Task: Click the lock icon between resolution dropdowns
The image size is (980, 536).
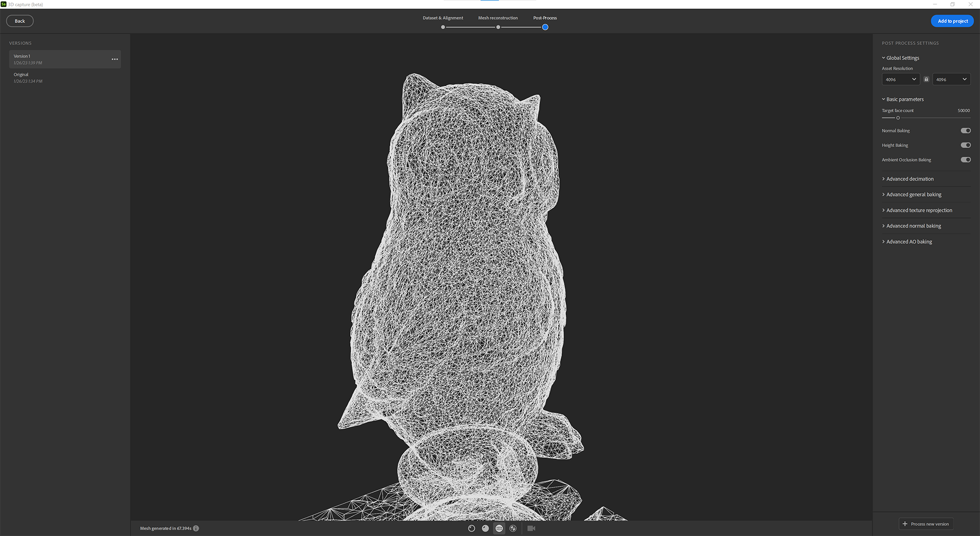Action: coord(926,79)
